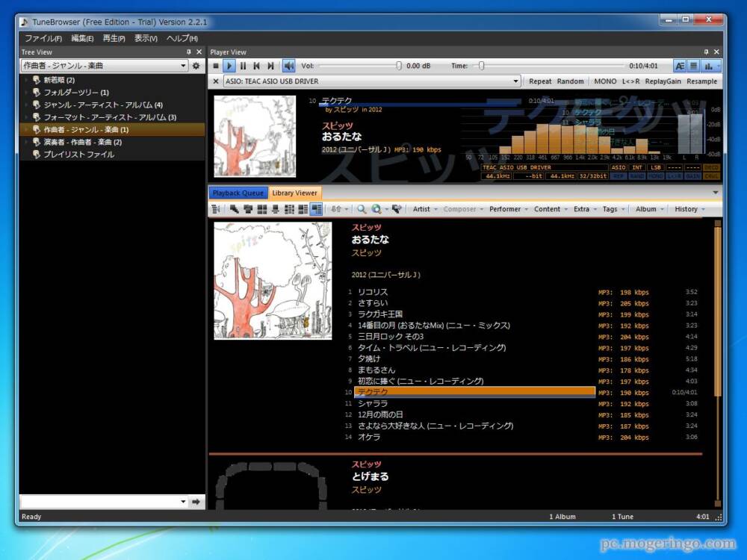Skip to the previous track

(257, 66)
